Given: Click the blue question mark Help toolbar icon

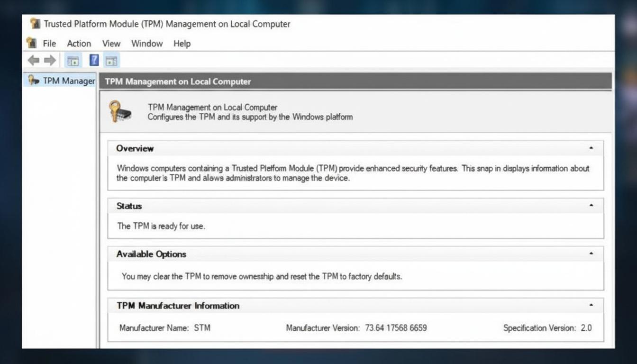Looking at the screenshot, I should click(x=94, y=60).
